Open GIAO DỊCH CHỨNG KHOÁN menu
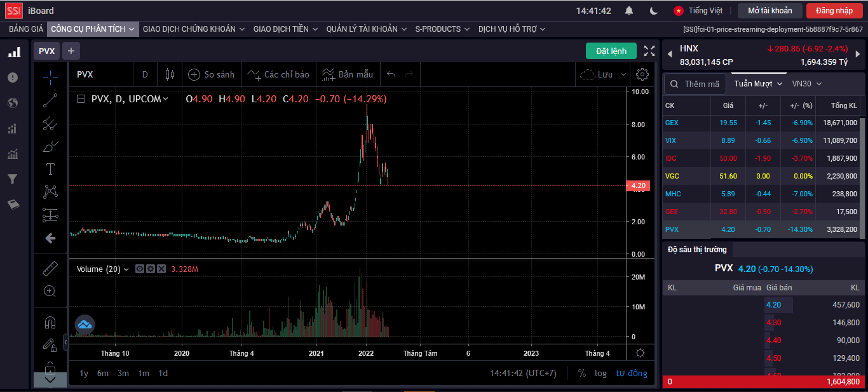Screen dimensions: 868x392 pos(194,29)
